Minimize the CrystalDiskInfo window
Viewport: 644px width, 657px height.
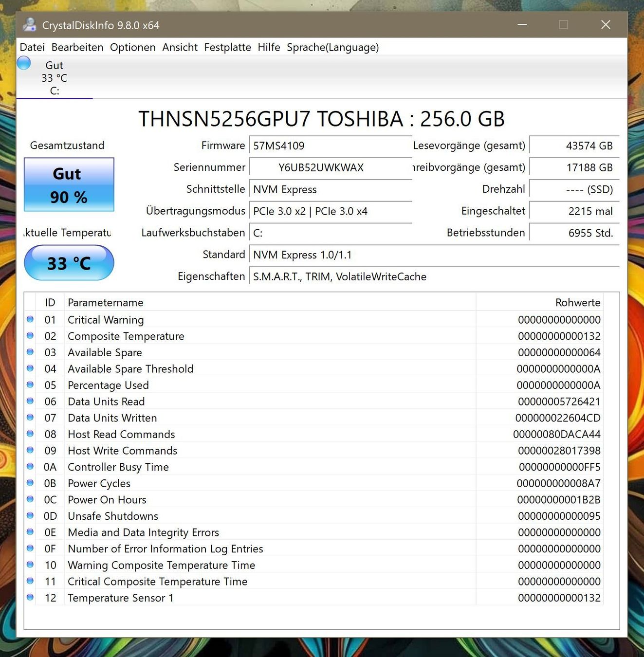click(x=522, y=25)
